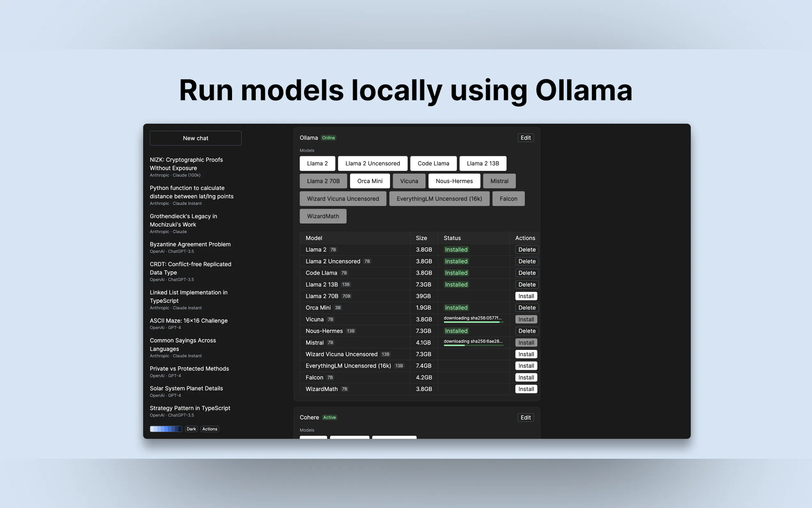Delete the Llama 2 Uncensored model
The height and width of the screenshot is (508, 812).
click(x=527, y=261)
